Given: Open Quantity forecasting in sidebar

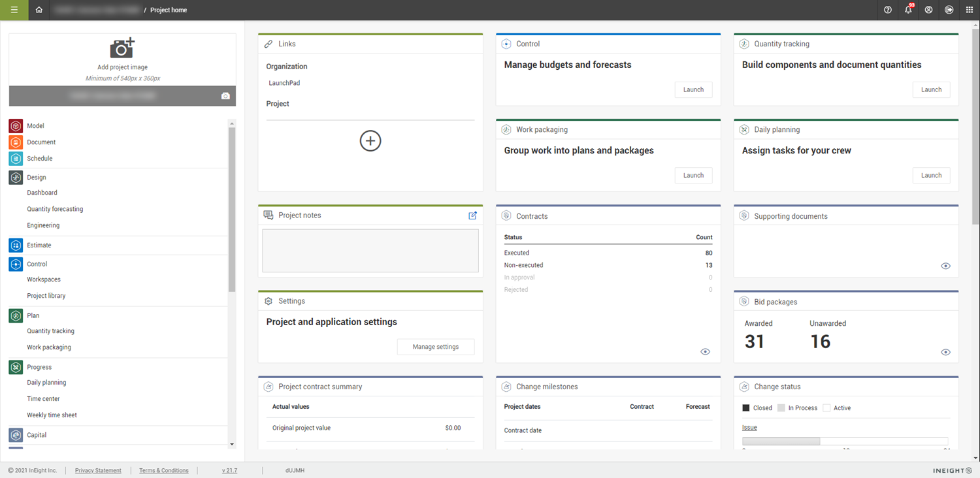Looking at the screenshot, I should (55, 209).
